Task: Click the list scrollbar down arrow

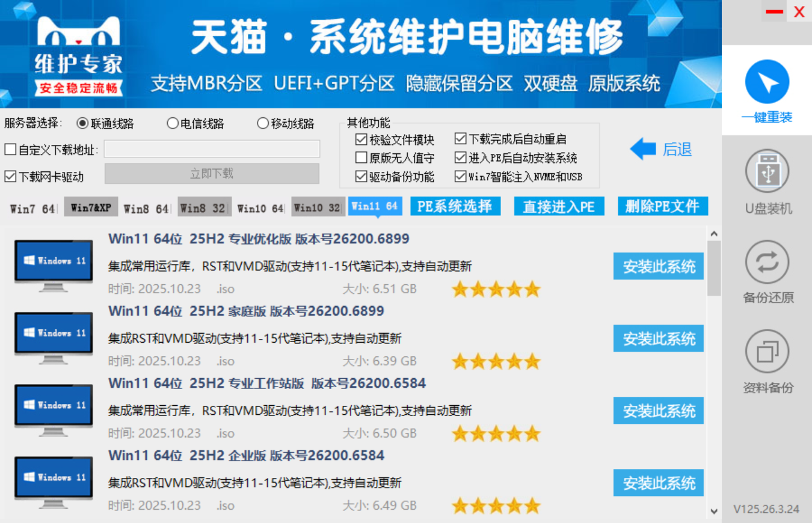Action: (714, 511)
